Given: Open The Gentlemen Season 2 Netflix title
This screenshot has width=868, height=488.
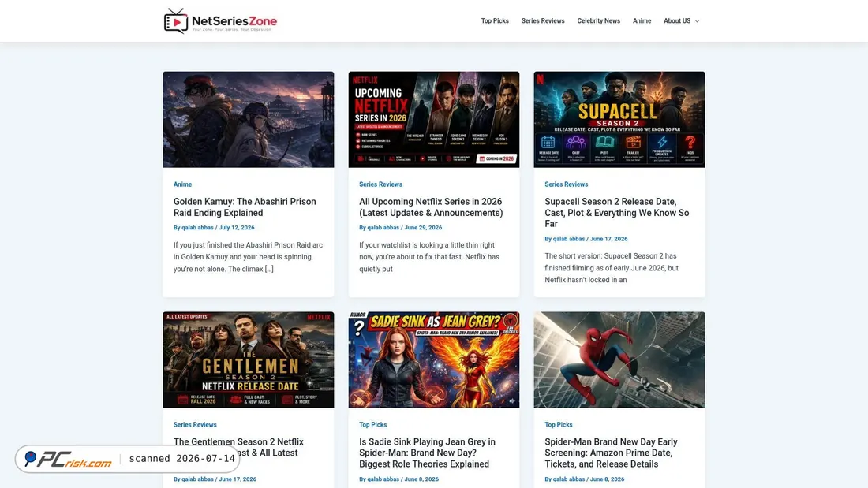Looking at the screenshot, I should [x=238, y=447].
